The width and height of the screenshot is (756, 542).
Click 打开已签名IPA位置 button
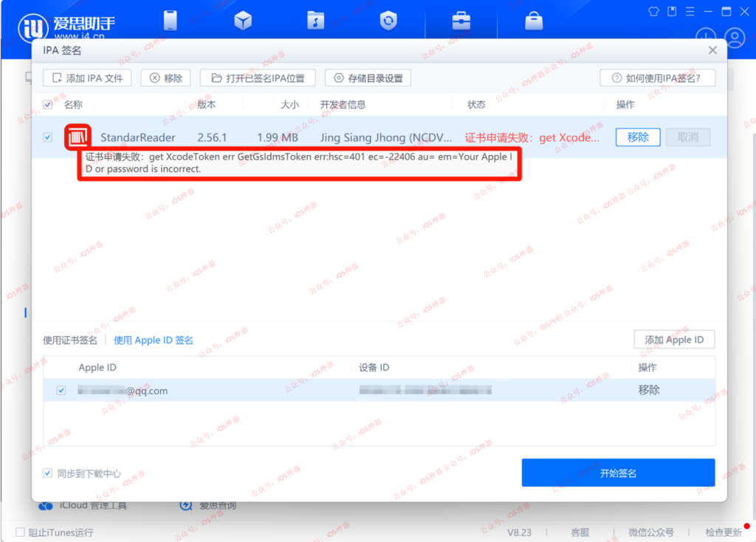[x=258, y=78]
